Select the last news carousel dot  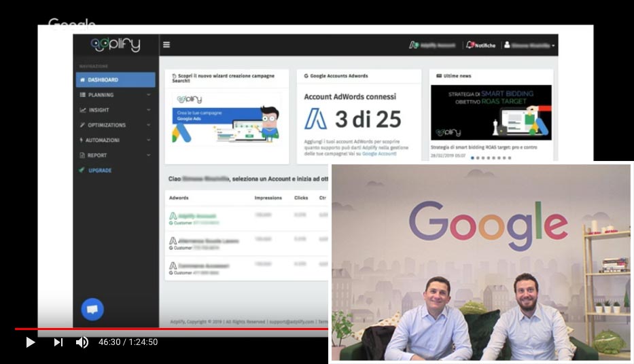pyautogui.click(x=510, y=158)
